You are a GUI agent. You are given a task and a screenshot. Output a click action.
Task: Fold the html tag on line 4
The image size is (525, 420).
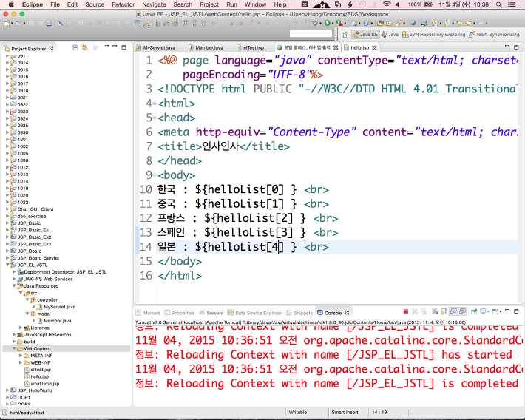pos(155,104)
